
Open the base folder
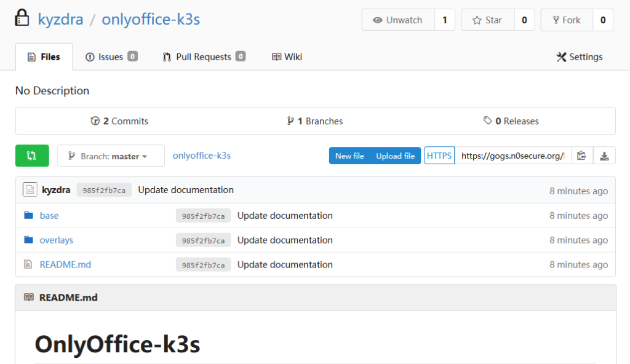pyautogui.click(x=49, y=216)
